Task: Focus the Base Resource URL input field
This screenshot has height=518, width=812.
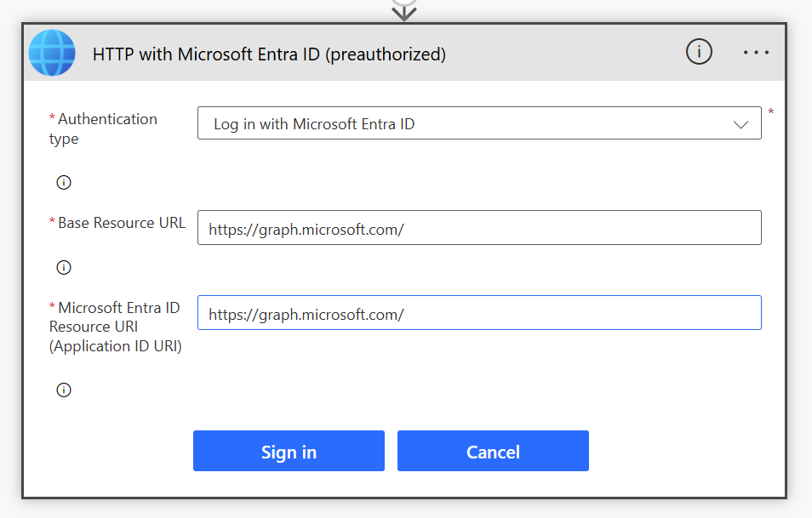Action: [x=479, y=227]
